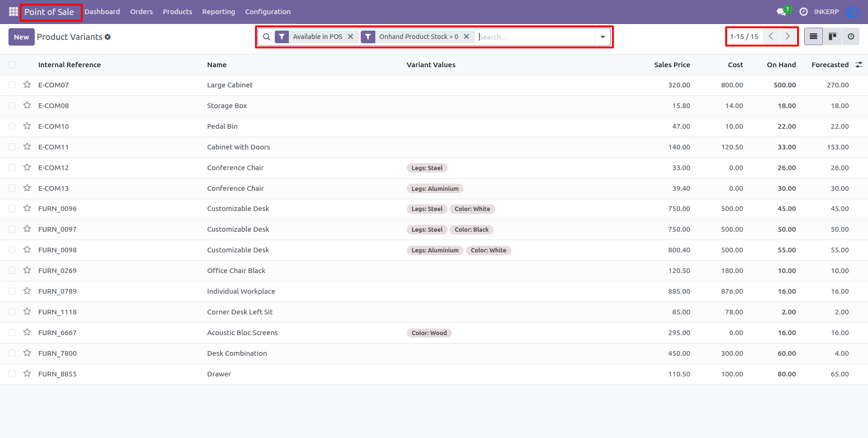Star the Desk Combination row
Image resolution: width=868 pixels, height=438 pixels.
pos(27,353)
